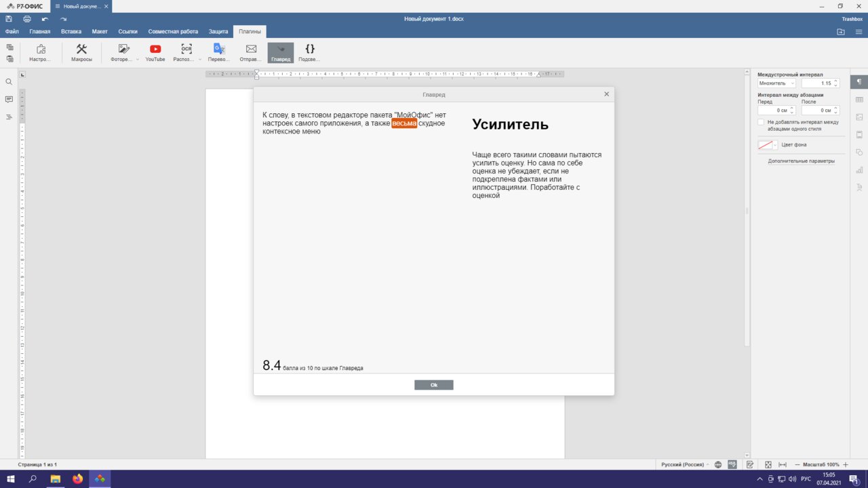Launch the YouTube plugin
Image resolution: width=868 pixels, height=488 pixels.
tap(155, 52)
